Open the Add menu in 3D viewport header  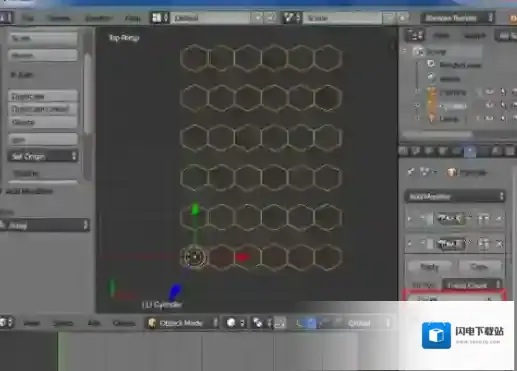point(94,323)
